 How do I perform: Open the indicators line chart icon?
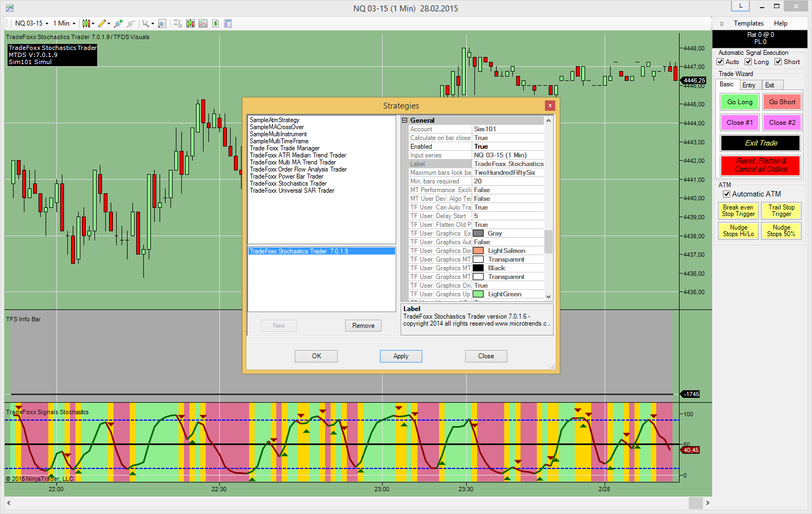[x=203, y=23]
